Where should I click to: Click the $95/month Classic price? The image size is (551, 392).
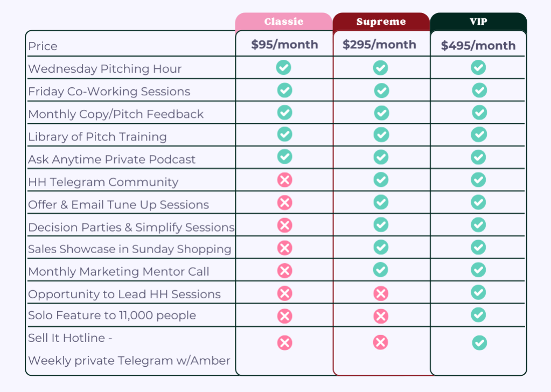point(284,44)
